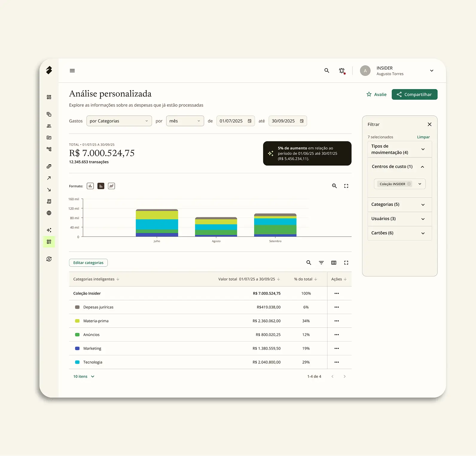
Task: Open the 'mês' period dropdown
Action: [185, 121]
